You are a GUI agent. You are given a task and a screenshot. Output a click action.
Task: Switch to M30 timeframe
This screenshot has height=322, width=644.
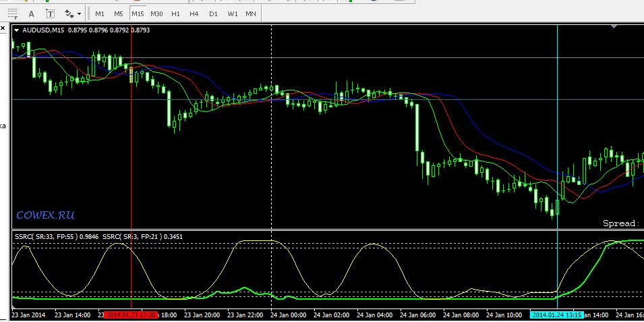[156, 14]
